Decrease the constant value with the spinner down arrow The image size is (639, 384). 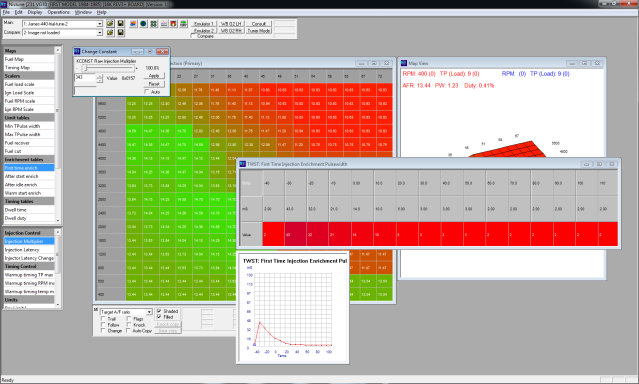pos(100,80)
